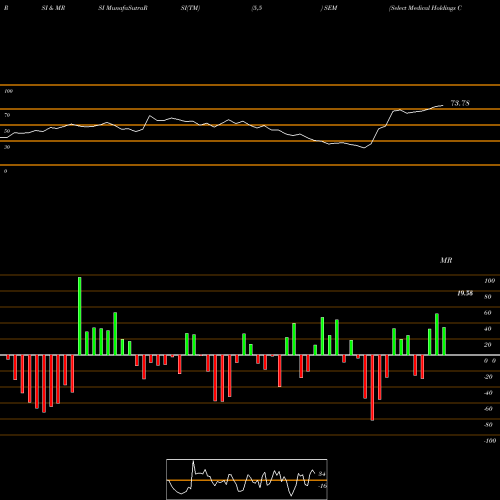Click the value 34 in mini chart

click(322, 474)
